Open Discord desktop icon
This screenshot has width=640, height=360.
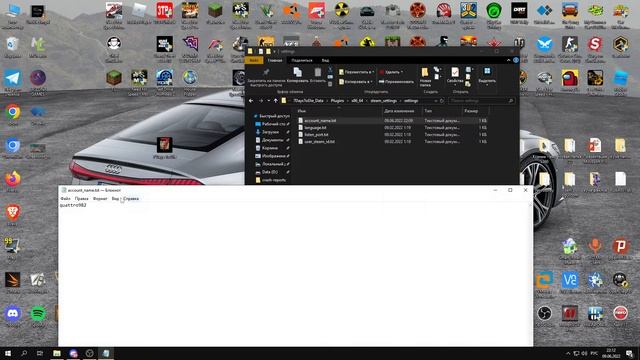[13, 316]
